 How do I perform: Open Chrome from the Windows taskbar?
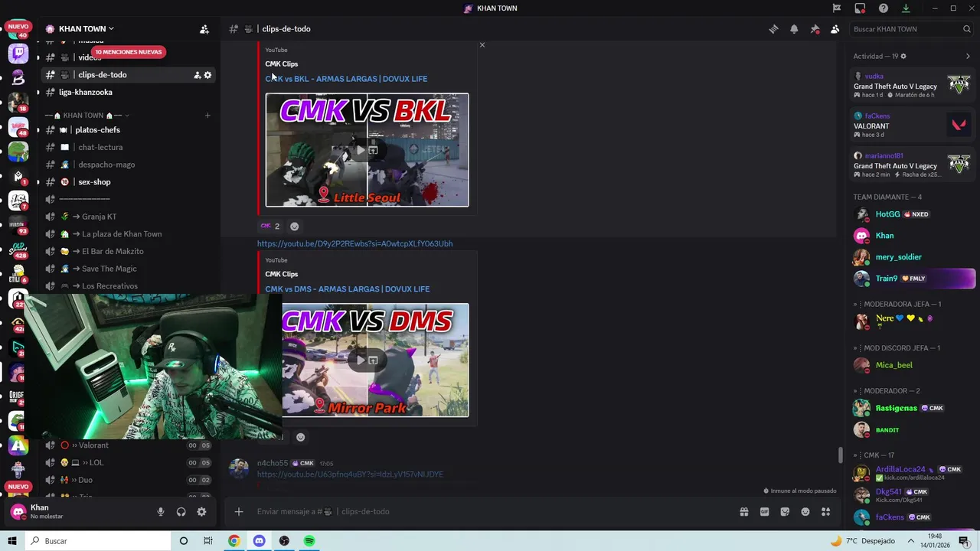coord(234,541)
